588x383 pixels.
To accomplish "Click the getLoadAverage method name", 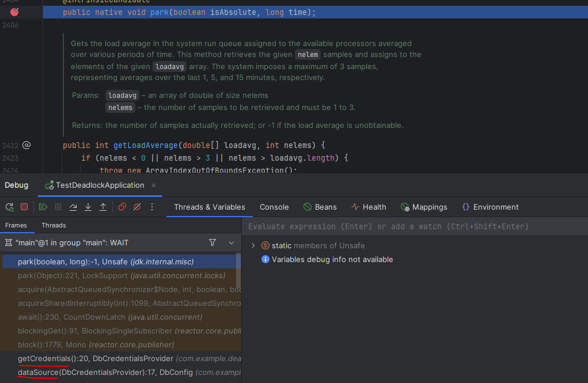I will (x=146, y=146).
